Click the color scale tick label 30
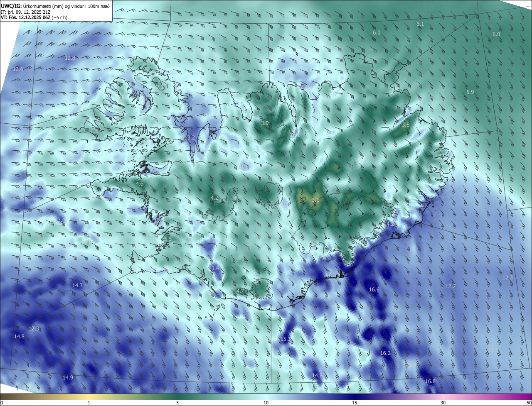 (x=443, y=403)
